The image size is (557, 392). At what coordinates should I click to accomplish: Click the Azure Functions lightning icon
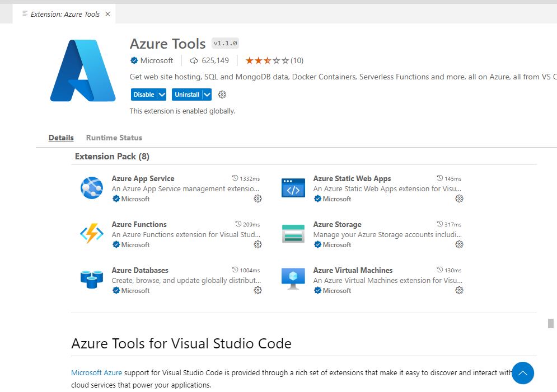click(92, 233)
